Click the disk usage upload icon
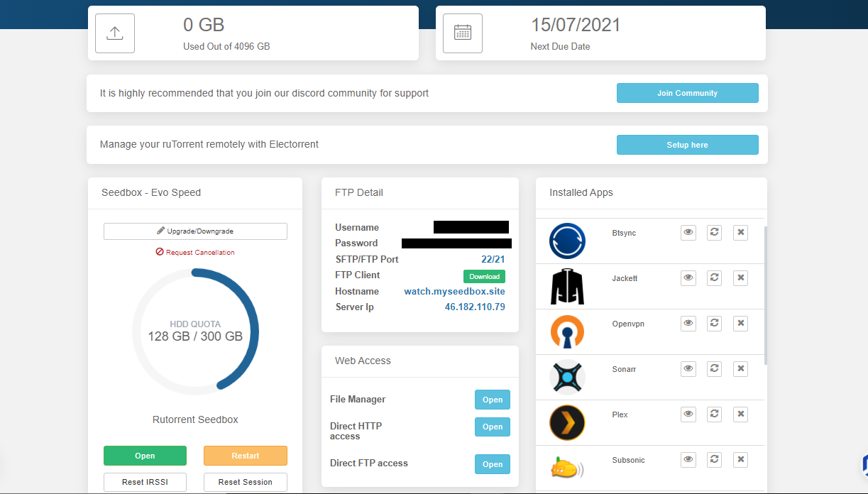The width and height of the screenshot is (868, 494). tap(114, 33)
